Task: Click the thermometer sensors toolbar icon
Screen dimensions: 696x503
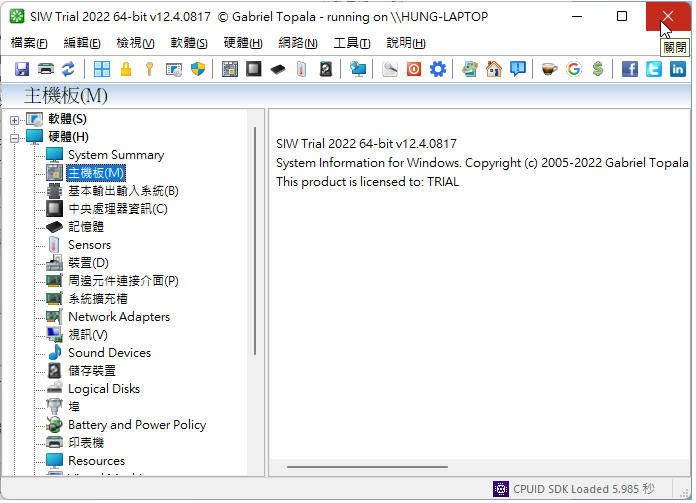Action: click(301, 69)
